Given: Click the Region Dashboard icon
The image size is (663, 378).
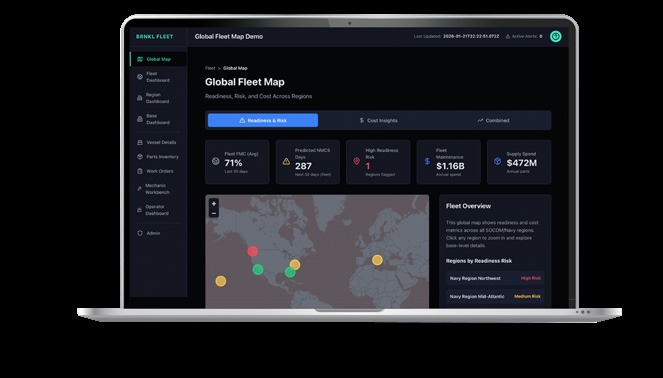Looking at the screenshot, I should (x=140, y=98).
